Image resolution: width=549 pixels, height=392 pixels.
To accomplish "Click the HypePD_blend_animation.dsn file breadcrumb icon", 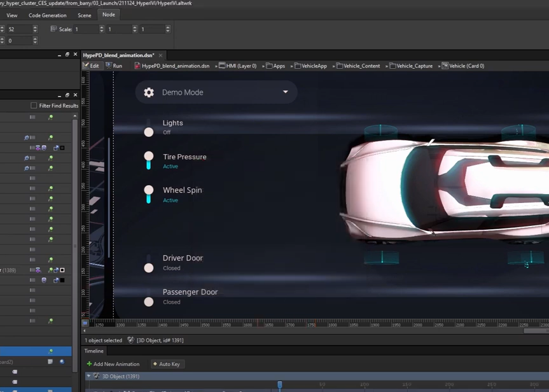I will [x=137, y=66].
